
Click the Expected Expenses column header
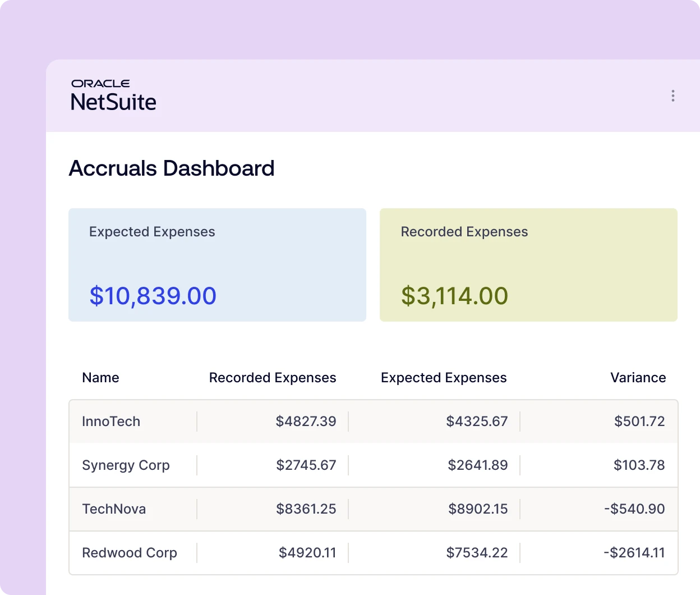point(443,378)
